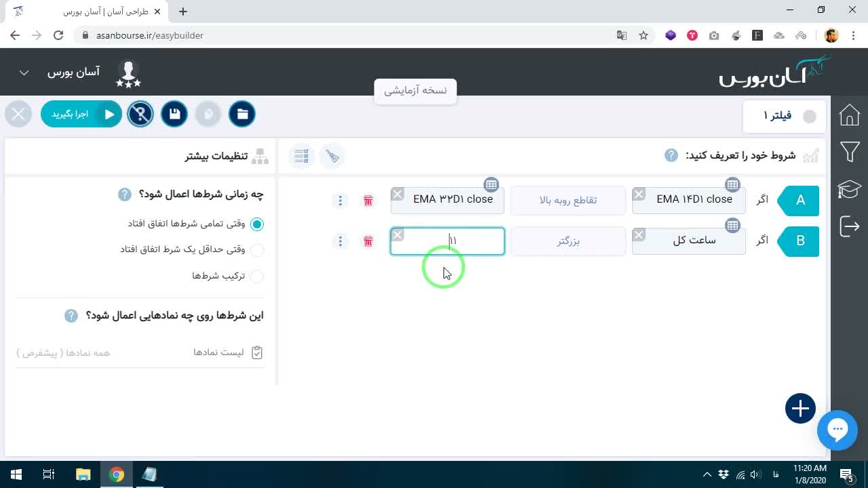This screenshot has height=488, width=868.
Task: Delete condition B with red trash icon
Action: 368,241
